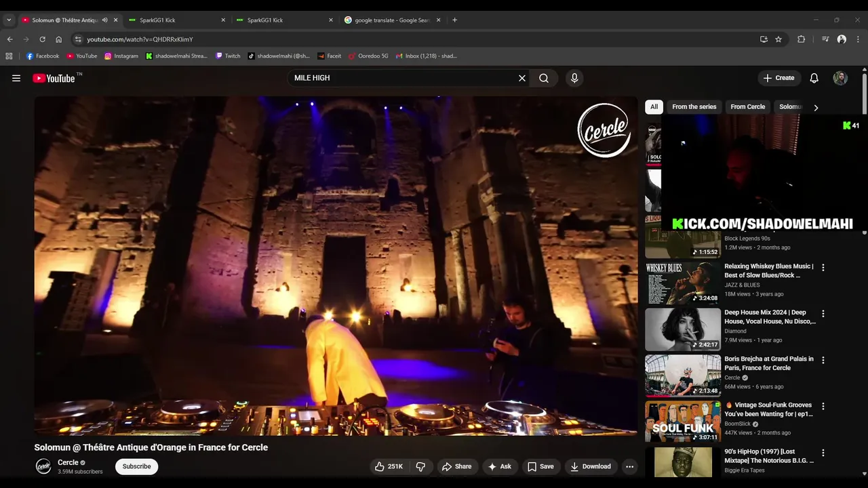
Task: Like the video with 251K likes
Action: click(x=389, y=466)
